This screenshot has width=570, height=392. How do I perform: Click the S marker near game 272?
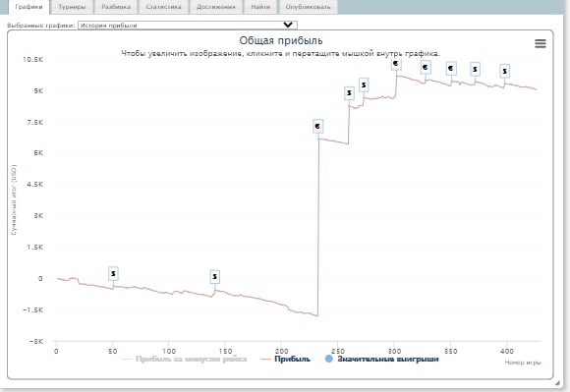(364, 85)
